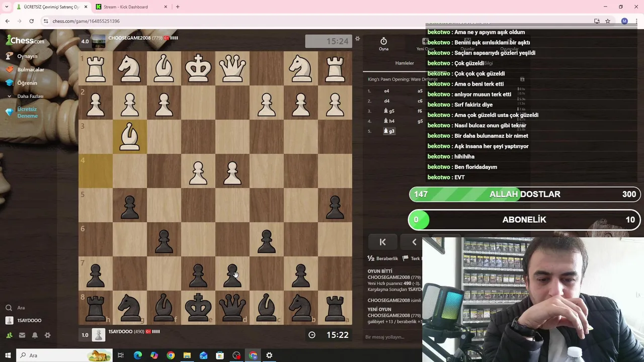644x362 pixels.
Task: Launch Microsoft Edge from taskbar
Action: (137, 355)
